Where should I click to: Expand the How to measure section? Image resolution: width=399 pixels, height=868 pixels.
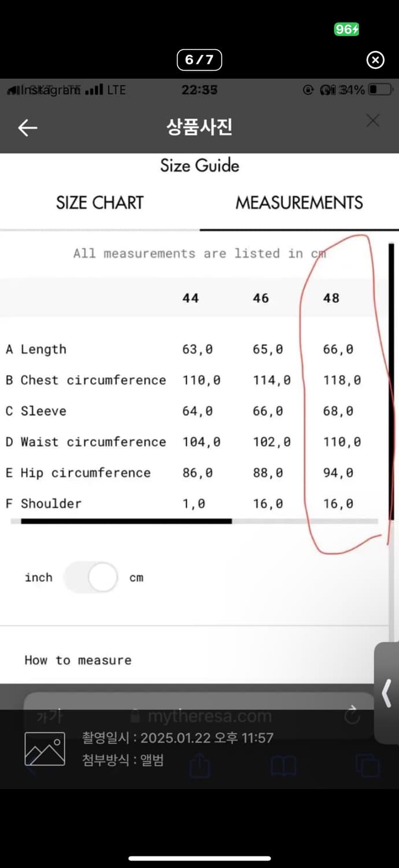78,660
